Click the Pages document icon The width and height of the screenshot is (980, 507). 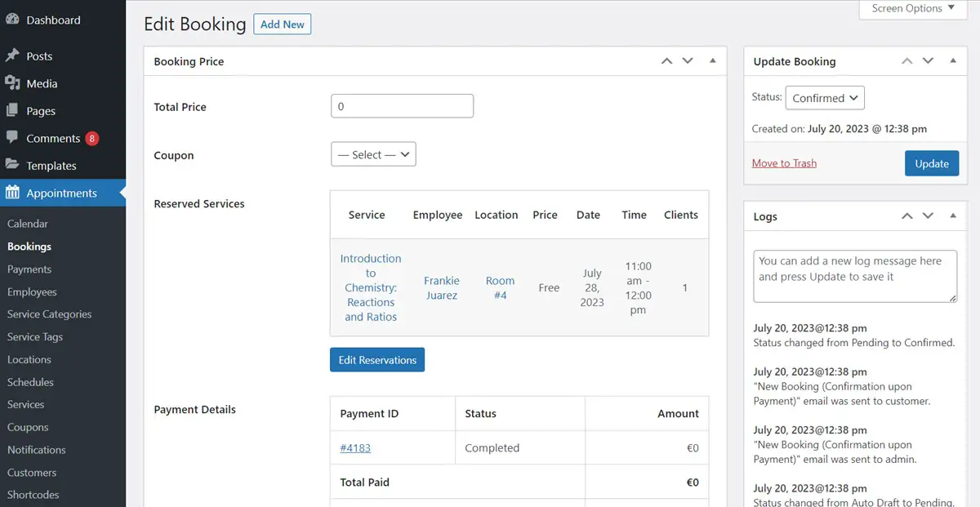click(12, 110)
